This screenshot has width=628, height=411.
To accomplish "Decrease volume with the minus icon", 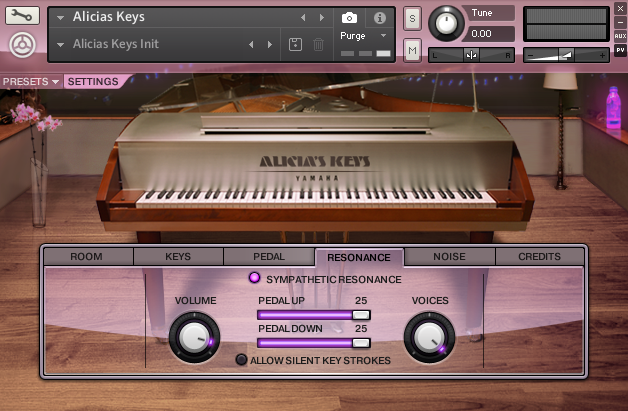I will point(531,56).
